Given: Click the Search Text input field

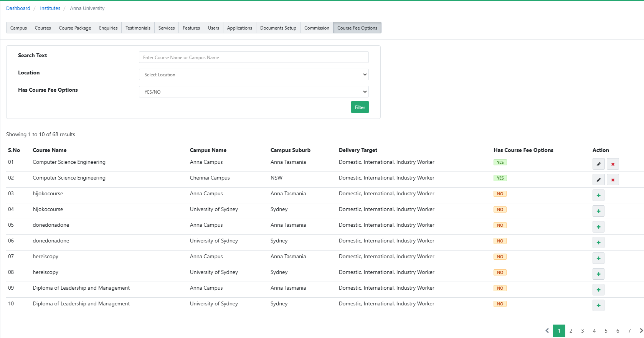Looking at the screenshot, I should (x=253, y=57).
